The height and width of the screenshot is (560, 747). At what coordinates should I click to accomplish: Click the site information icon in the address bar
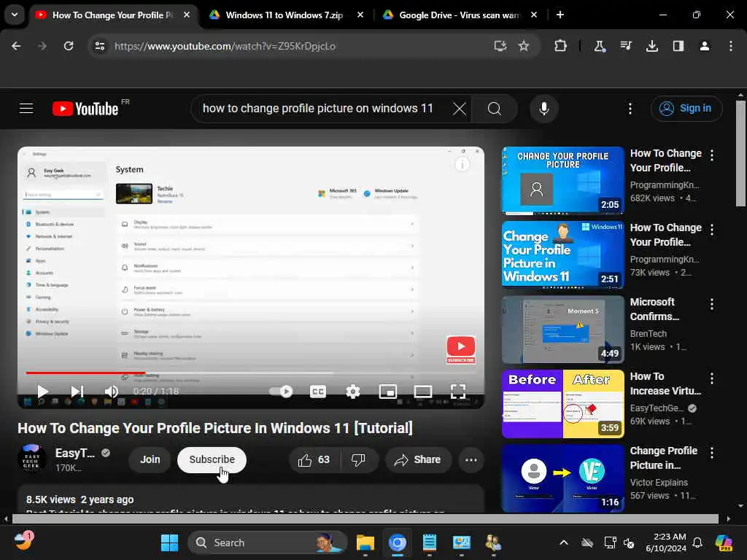click(99, 46)
